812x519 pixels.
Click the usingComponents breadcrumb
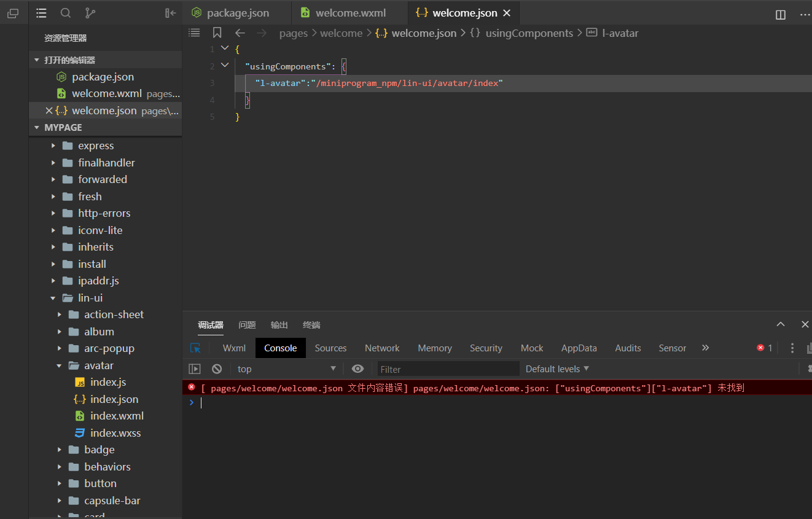(529, 33)
